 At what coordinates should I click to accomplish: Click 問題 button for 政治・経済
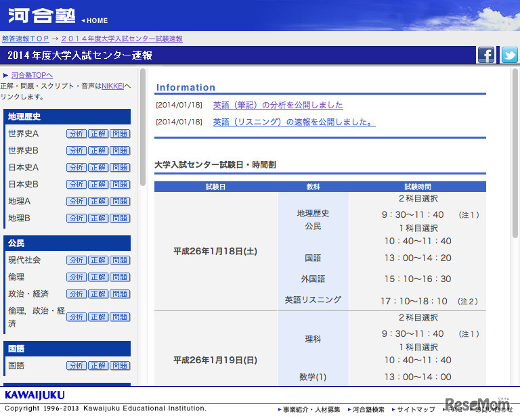click(120, 294)
